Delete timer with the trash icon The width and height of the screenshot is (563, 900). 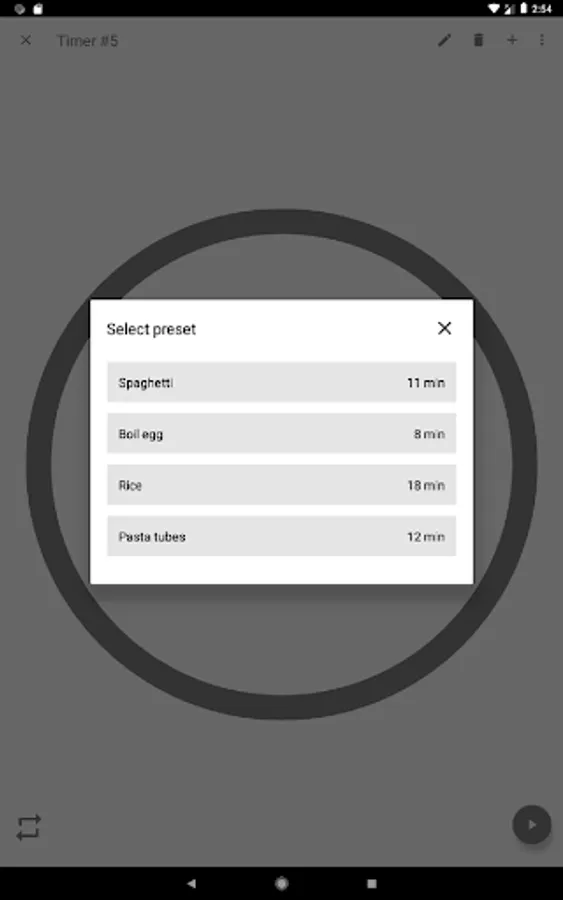tap(478, 40)
